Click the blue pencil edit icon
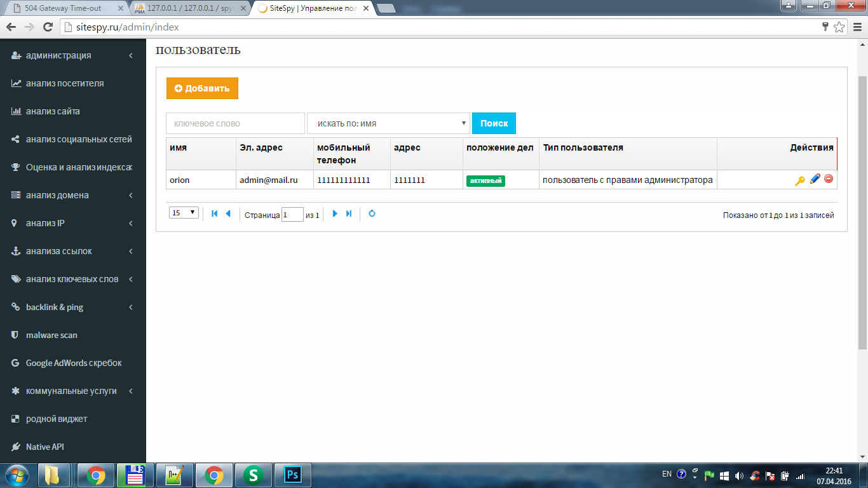The width and height of the screenshot is (868, 488). [815, 179]
